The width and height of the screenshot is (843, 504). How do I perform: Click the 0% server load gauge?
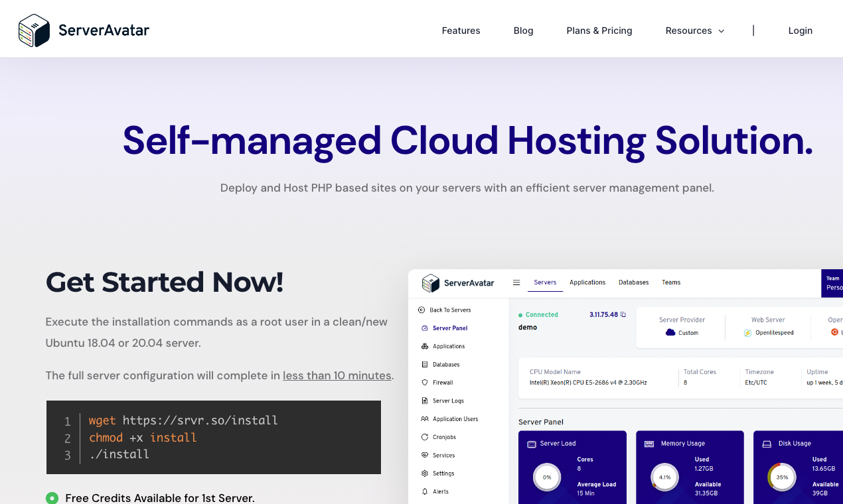pyautogui.click(x=547, y=477)
